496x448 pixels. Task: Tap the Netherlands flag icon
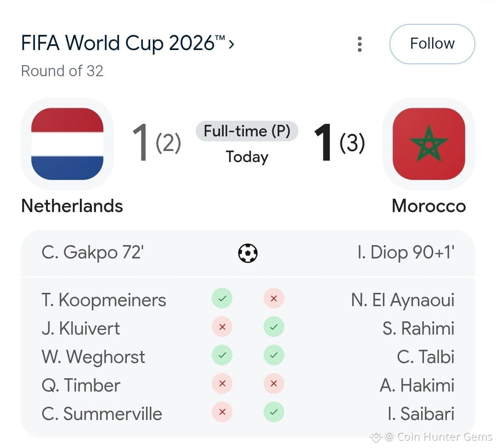68,144
